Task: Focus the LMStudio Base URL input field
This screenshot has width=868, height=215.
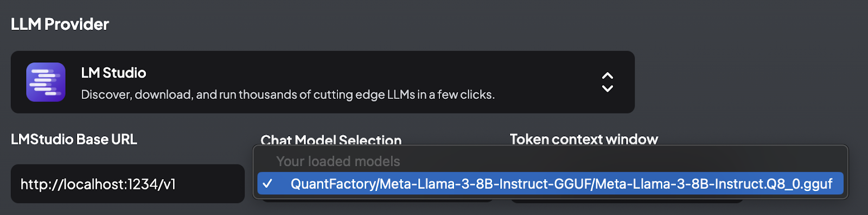Action: point(127,184)
